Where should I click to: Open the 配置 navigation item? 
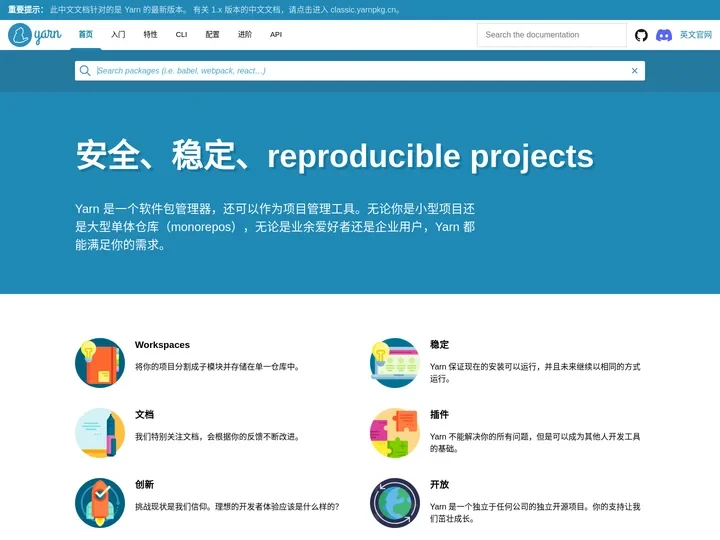coord(212,34)
